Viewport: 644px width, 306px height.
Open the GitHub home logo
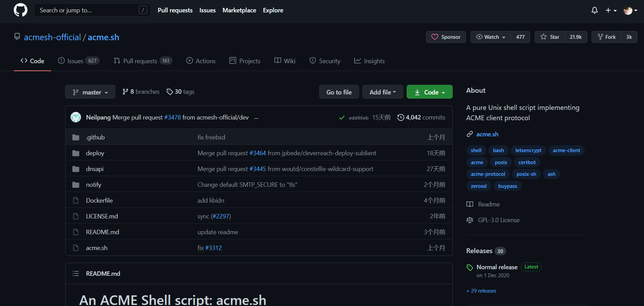pos(21,10)
